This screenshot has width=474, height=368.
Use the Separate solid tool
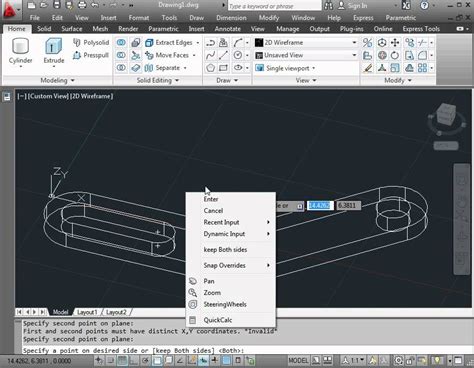pyautogui.click(x=162, y=68)
